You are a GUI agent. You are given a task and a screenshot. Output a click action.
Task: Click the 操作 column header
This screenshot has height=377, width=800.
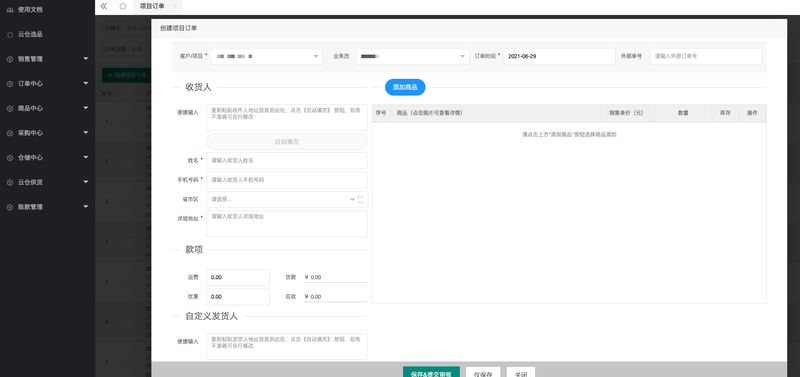click(x=752, y=113)
